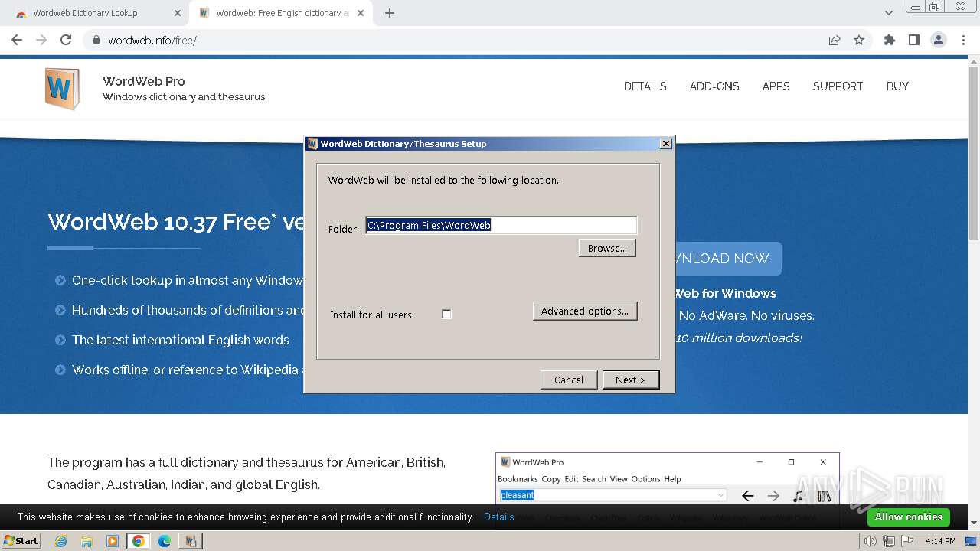980x551 pixels.
Task: Select the WordWeb Pro site title
Action: 144,81
